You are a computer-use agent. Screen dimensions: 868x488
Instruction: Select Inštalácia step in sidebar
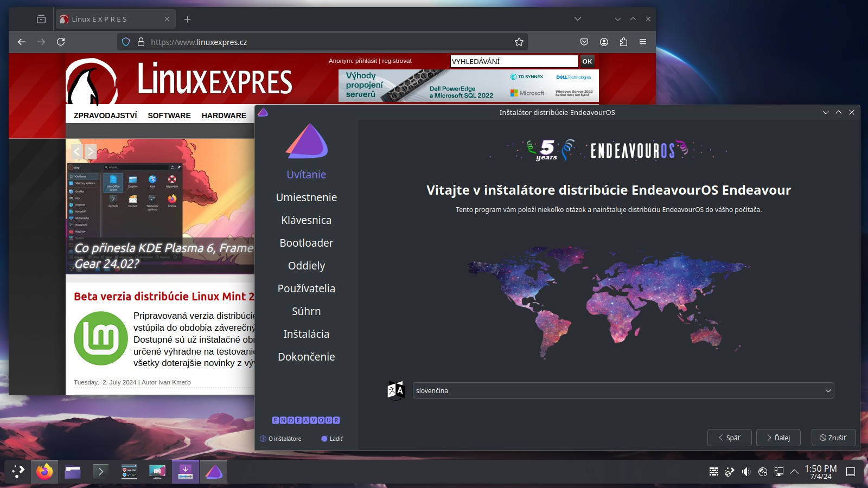[307, 334]
